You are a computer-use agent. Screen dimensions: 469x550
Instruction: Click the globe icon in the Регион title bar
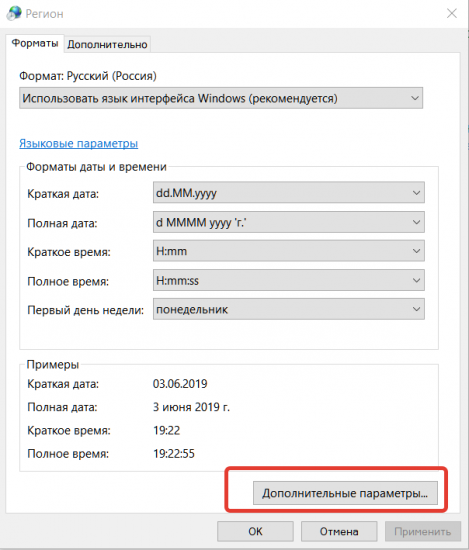[x=14, y=13]
